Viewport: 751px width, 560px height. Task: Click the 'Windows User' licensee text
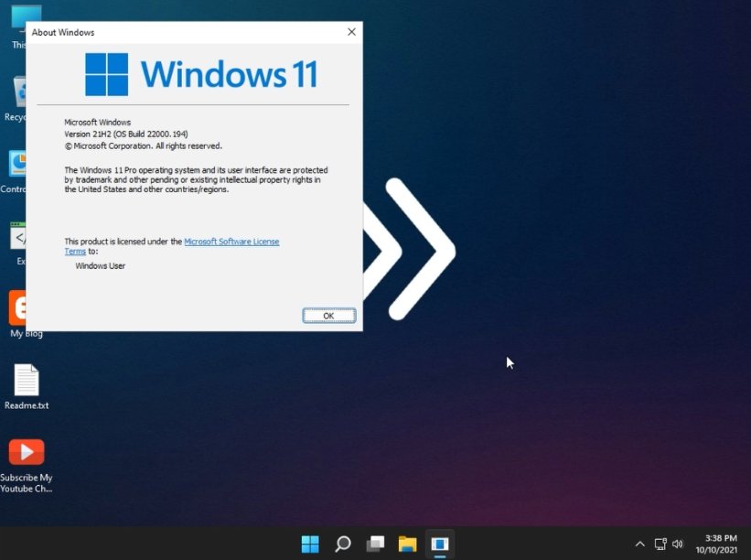(x=100, y=266)
